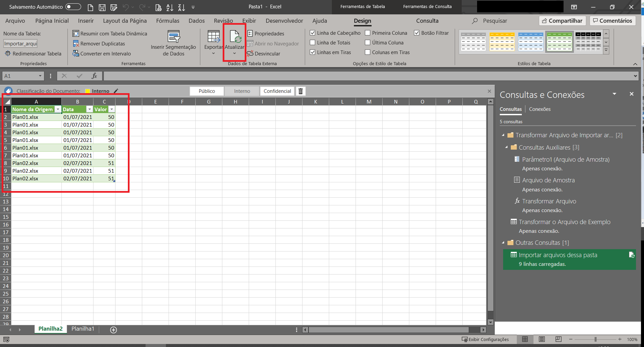Switch to Planilha1 sheet tab
Image resolution: width=644 pixels, height=347 pixels.
click(x=83, y=329)
